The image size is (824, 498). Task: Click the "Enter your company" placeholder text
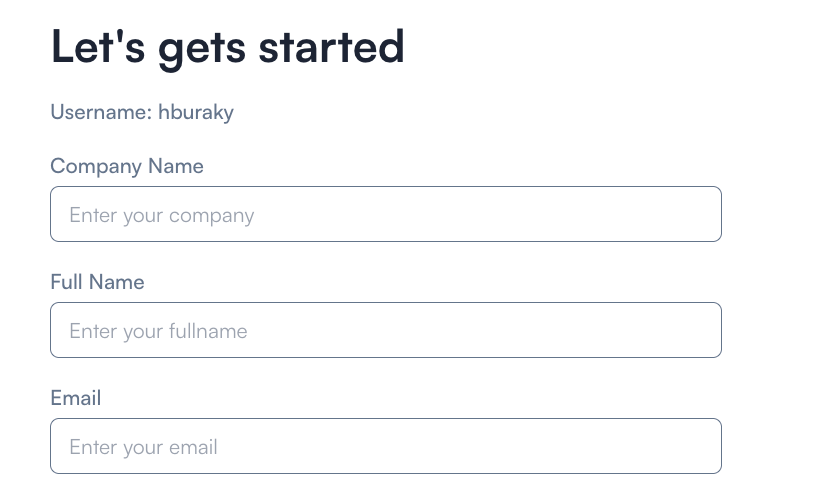click(162, 215)
